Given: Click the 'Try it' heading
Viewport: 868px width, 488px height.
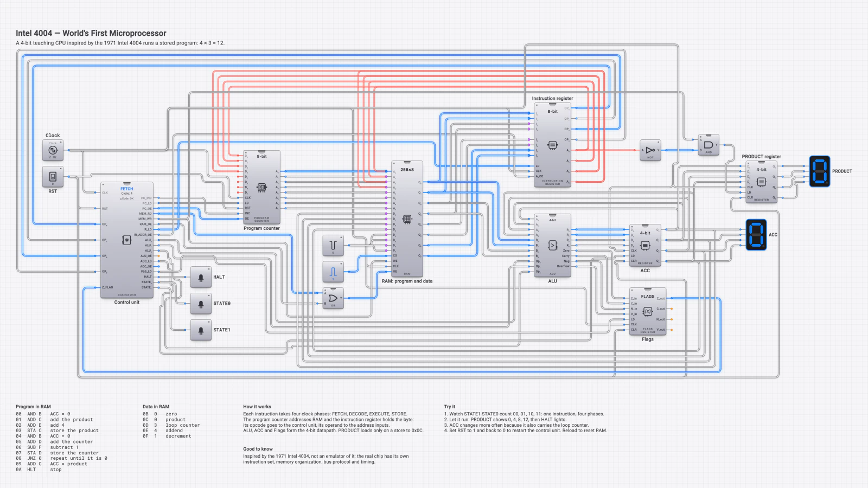Looking at the screenshot, I should point(450,407).
